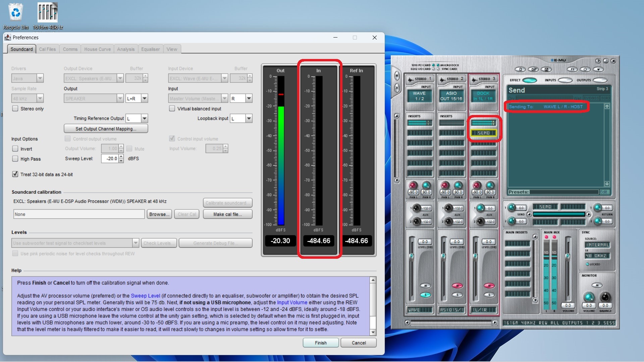
Task: Increase the Sweep Level stepper
Action: (x=121, y=156)
